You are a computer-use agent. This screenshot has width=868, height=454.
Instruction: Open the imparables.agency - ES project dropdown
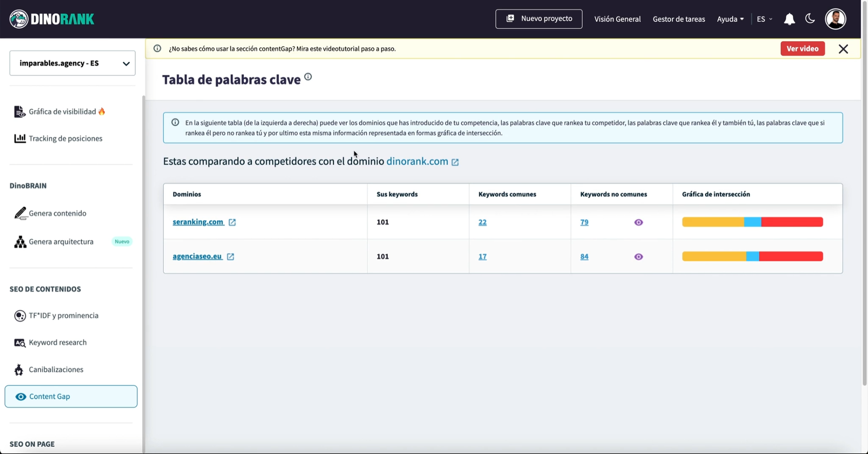(x=72, y=63)
